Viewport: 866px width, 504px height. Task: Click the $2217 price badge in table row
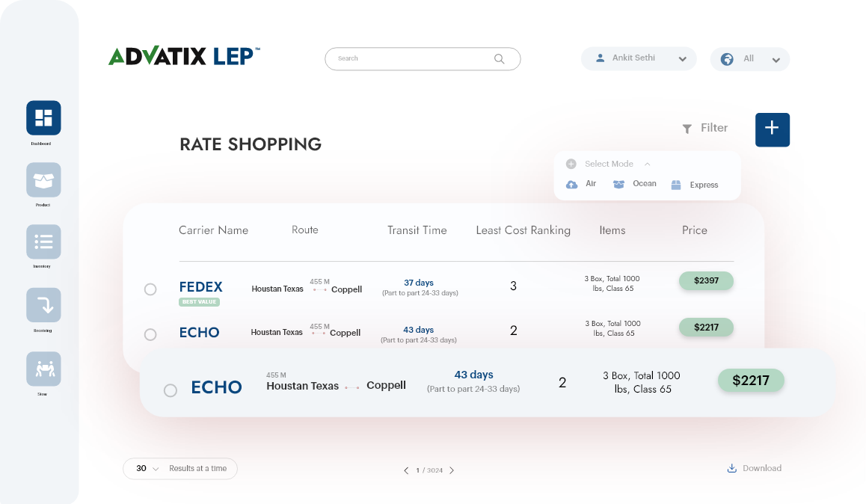[707, 328]
